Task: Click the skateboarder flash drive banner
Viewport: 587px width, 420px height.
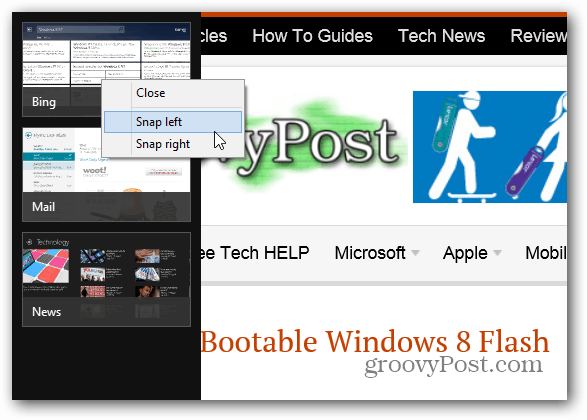Action: (x=490, y=147)
